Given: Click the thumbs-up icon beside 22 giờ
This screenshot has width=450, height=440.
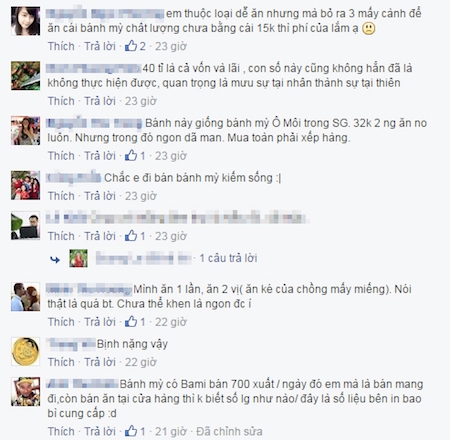Looking at the screenshot, I should [x=131, y=322].
